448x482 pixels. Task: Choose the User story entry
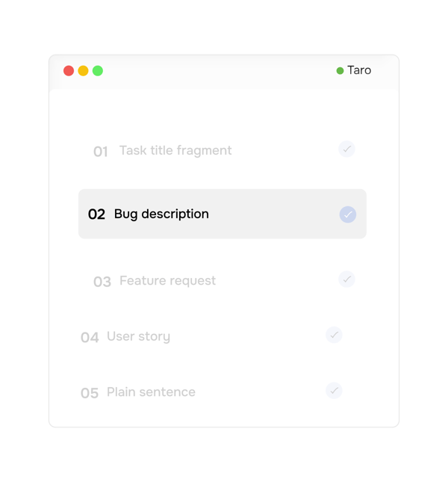tap(212, 336)
